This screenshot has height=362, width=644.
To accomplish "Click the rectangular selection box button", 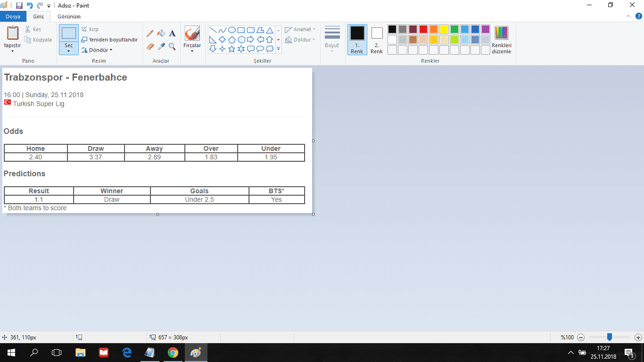I will pyautogui.click(x=69, y=33).
